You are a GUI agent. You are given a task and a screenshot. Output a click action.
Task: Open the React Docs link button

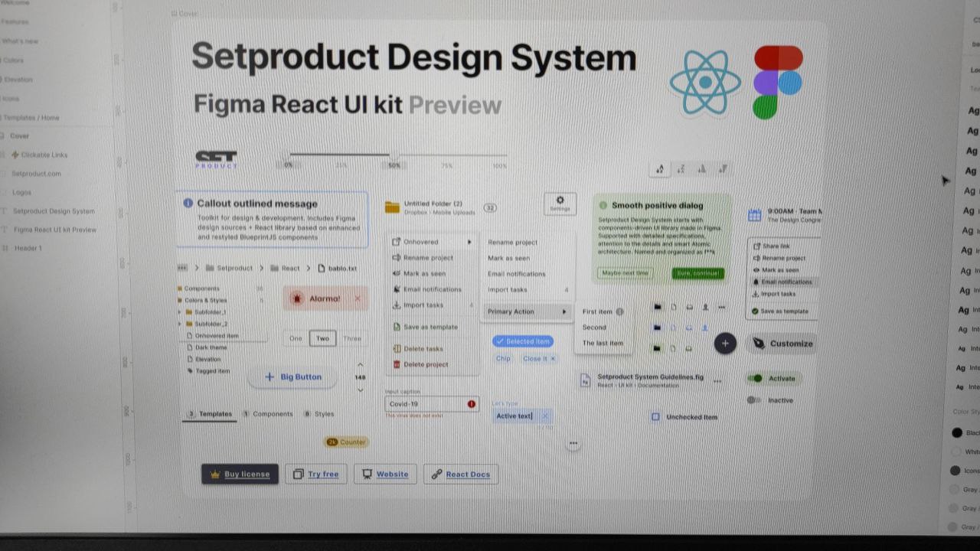461,474
